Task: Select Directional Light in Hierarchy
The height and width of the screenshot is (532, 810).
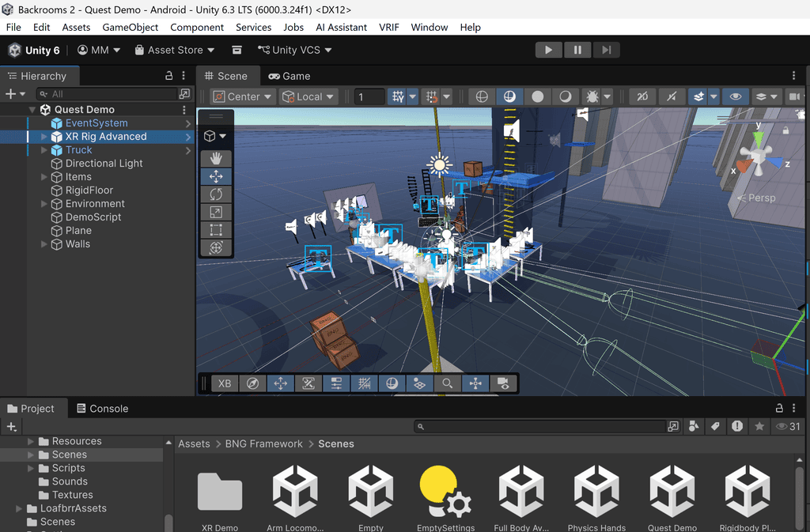Action: [x=104, y=163]
